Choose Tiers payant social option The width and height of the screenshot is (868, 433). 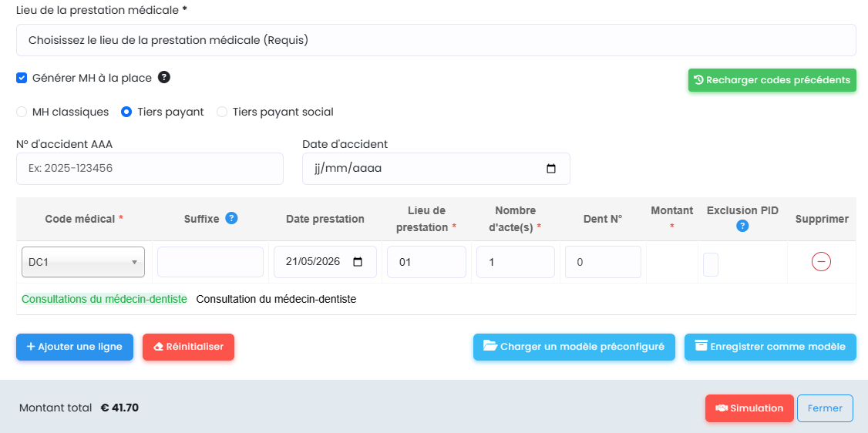[222, 112]
